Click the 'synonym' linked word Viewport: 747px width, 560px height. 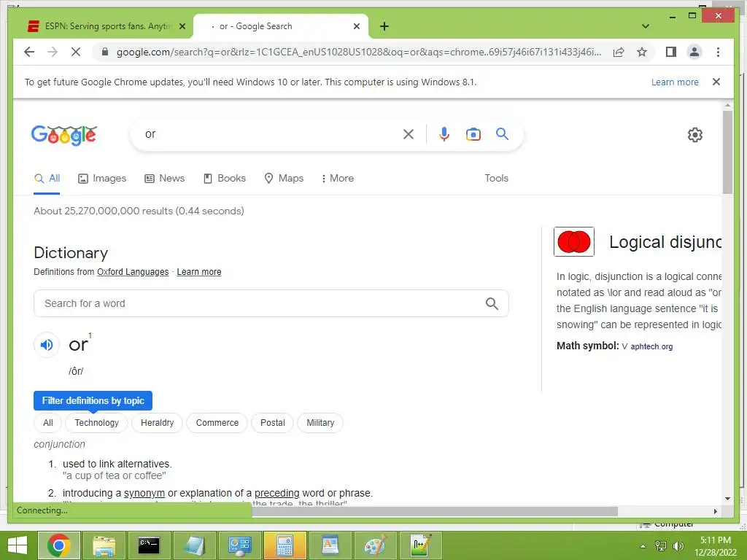point(144,493)
